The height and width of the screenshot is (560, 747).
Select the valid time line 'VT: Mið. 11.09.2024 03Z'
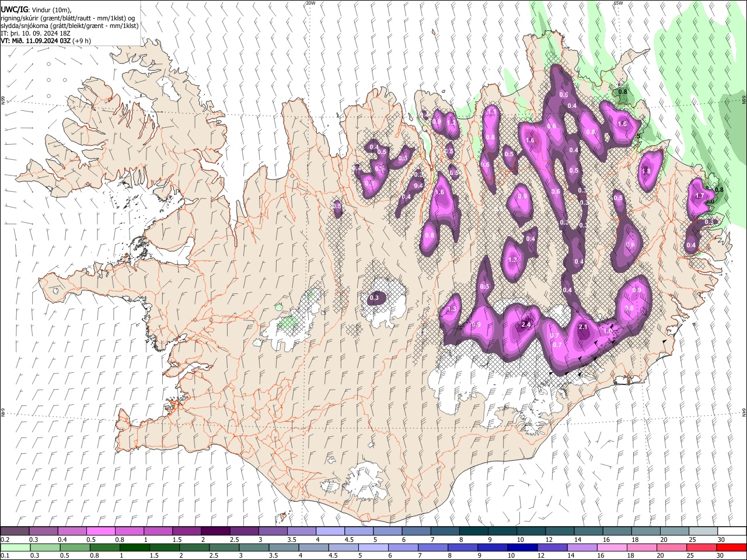(36, 41)
